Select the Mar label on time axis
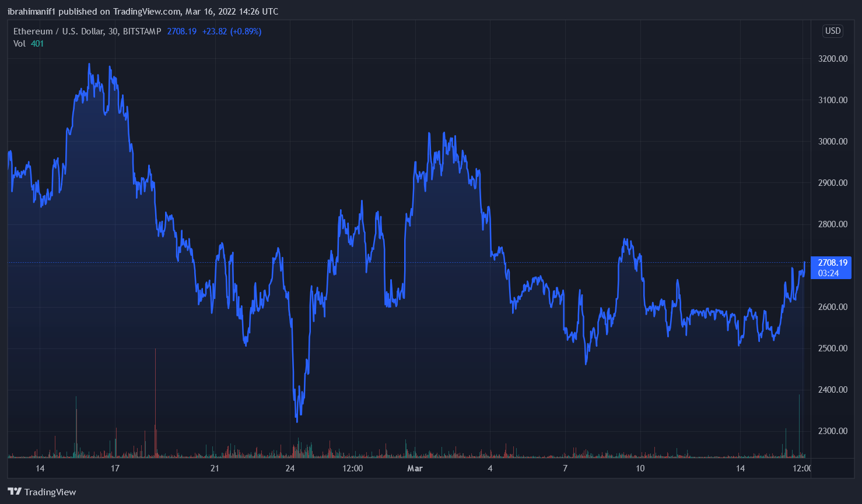 point(415,468)
